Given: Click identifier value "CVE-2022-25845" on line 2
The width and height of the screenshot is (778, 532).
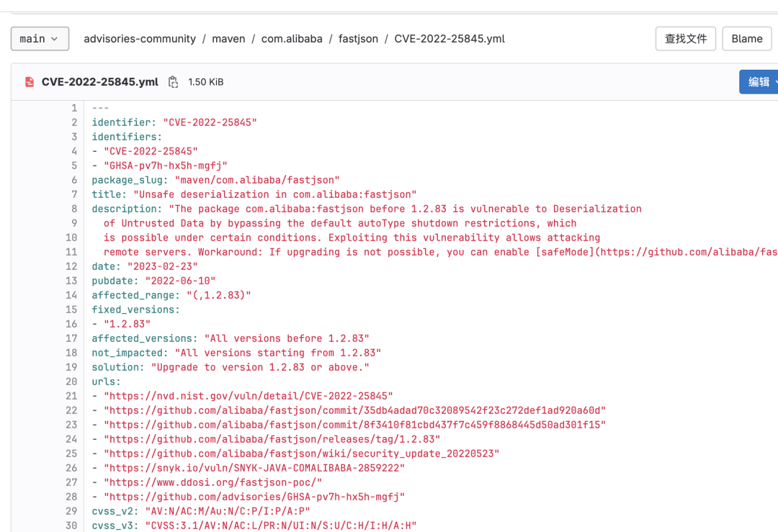Looking at the screenshot, I should (x=210, y=122).
